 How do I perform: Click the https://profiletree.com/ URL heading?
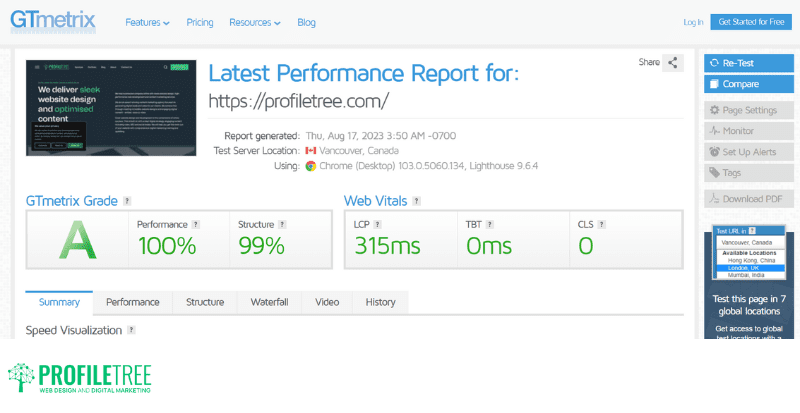[x=298, y=101]
